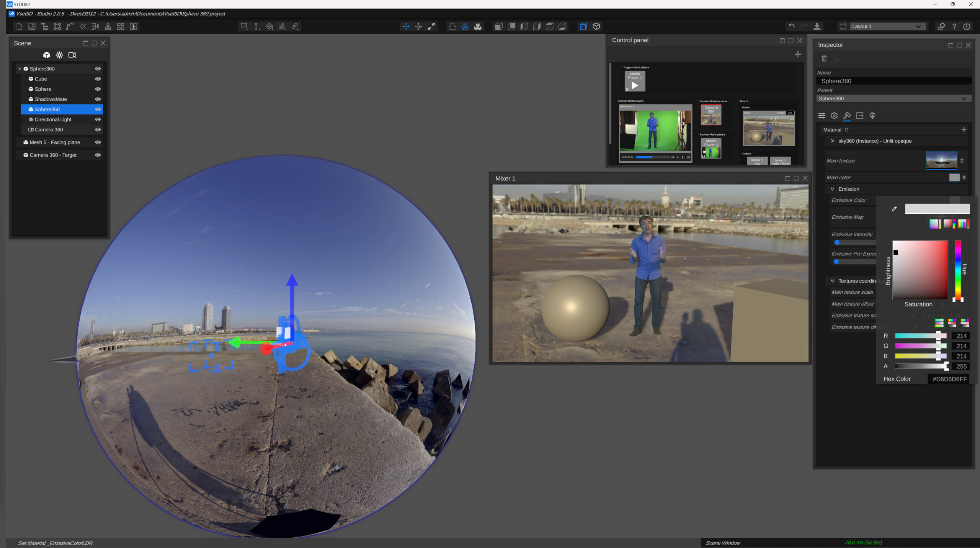
Task: Collapse the Emission section
Action: tap(832, 189)
